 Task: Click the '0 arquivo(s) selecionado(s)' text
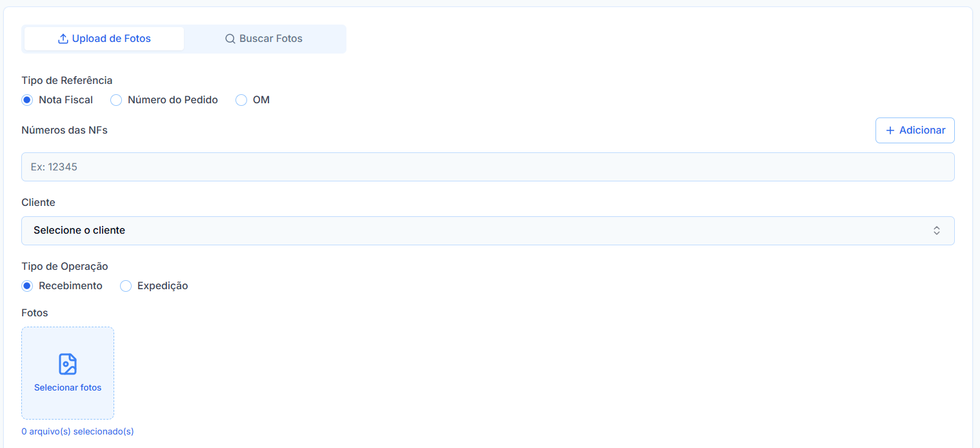pyautogui.click(x=77, y=431)
